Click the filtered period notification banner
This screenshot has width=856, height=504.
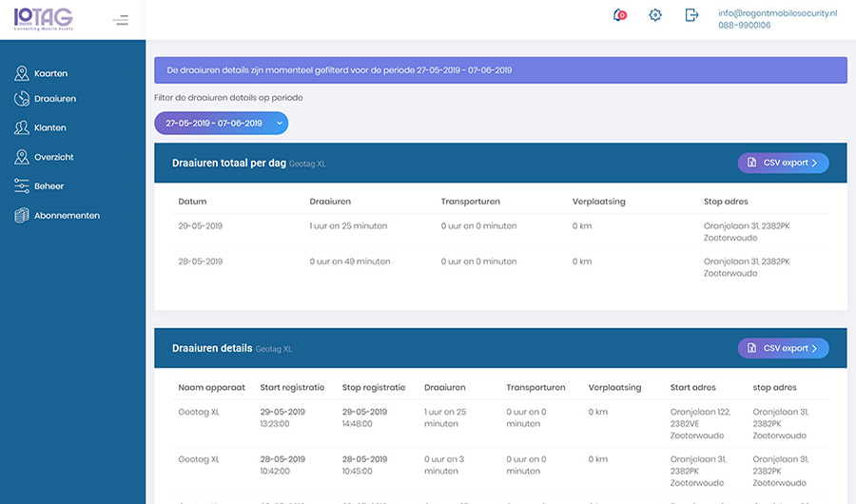[500, 70]
